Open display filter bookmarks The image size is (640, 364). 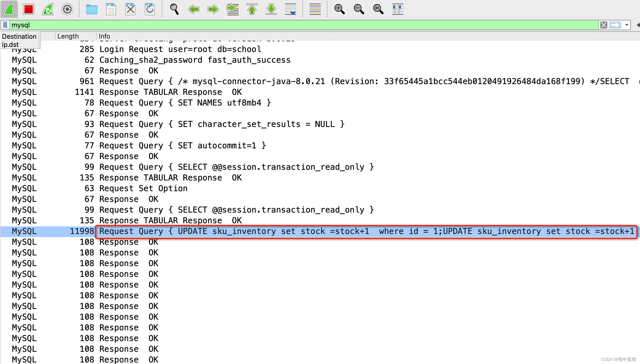[5, 25]
